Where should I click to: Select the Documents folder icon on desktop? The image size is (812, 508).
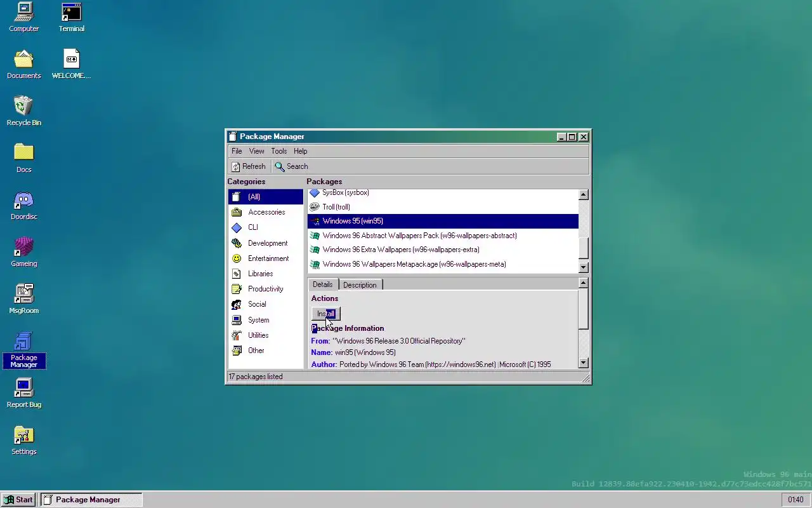[23, 64]
